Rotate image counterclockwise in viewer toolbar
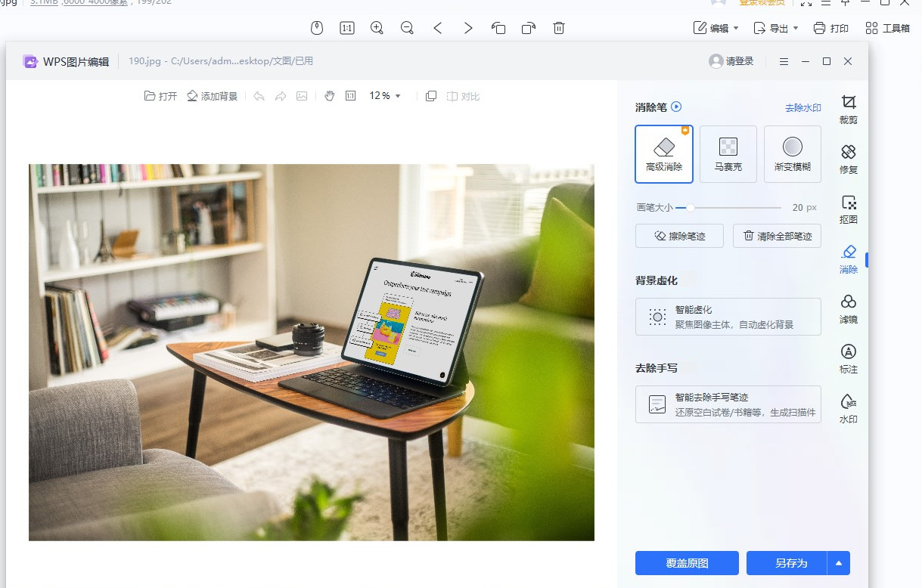The width and height of the screenshot is (922, 588). click(x=498, y=28)
